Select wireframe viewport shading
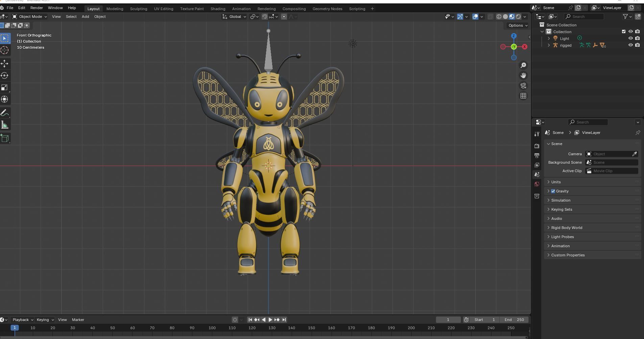 pyautogui.click(x=499, y=17)
